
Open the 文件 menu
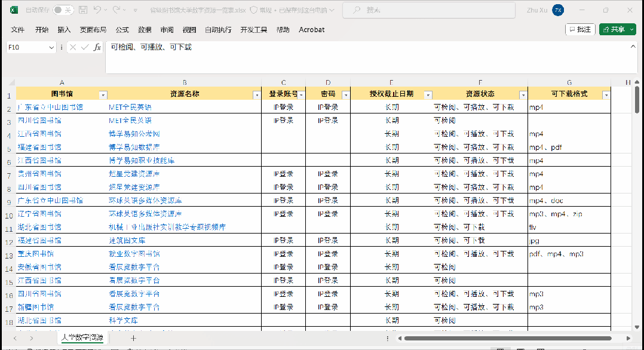pos(18,30)
